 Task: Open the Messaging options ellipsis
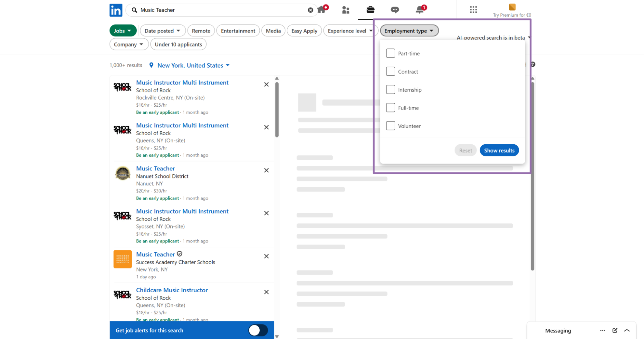[602, 331]
